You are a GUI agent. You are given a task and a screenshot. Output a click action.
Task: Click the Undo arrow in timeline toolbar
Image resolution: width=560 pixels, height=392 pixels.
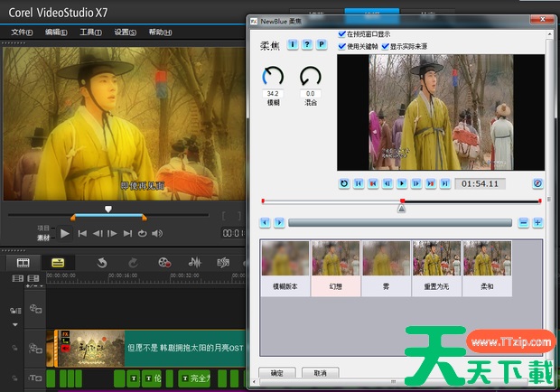[x=102, y=263]
